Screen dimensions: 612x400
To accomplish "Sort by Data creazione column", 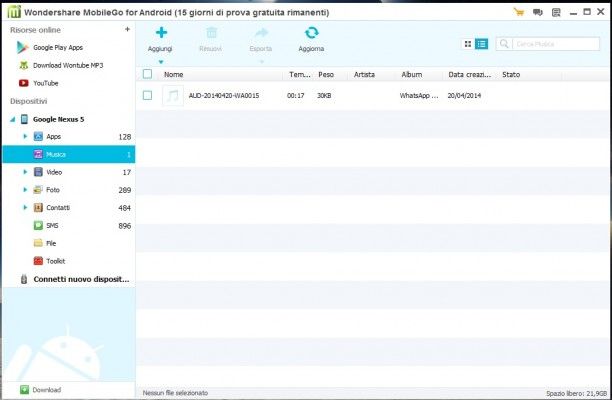I will pos(470,75).
